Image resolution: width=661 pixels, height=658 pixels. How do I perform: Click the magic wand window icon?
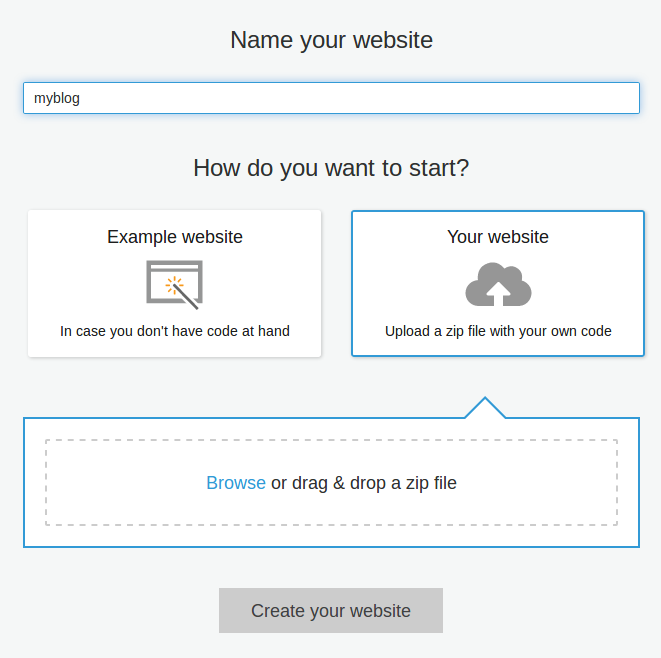[175, 285]
